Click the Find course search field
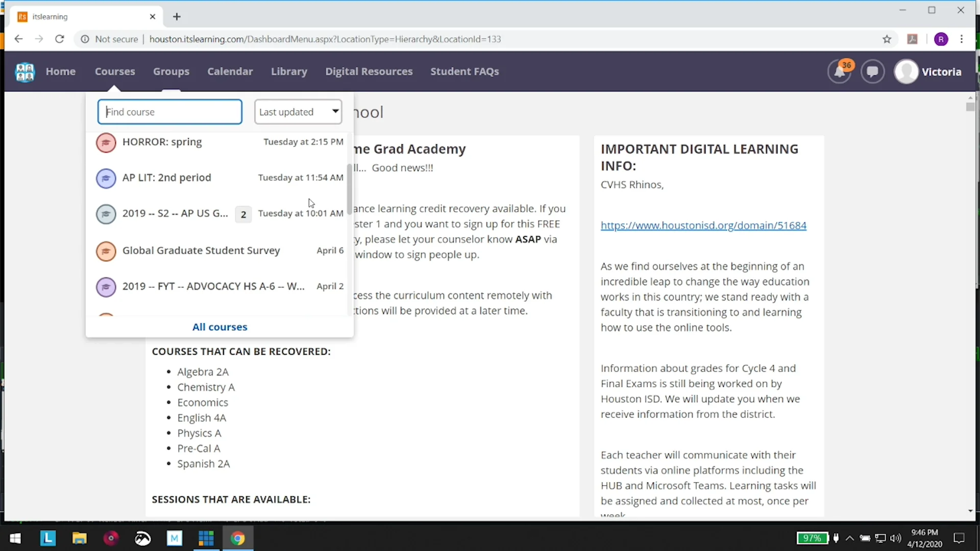This screenshot has width=980, height=551. pos(170,112)
